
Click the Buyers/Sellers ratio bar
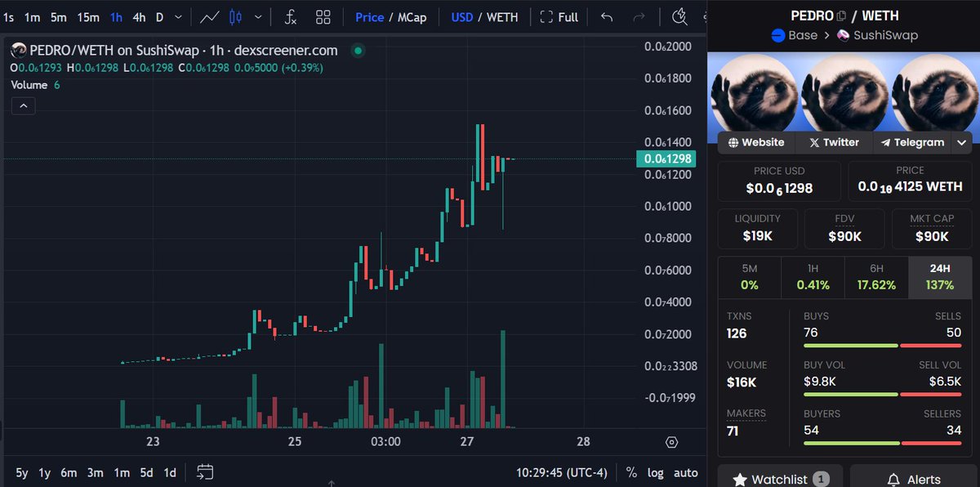(882, 444)
